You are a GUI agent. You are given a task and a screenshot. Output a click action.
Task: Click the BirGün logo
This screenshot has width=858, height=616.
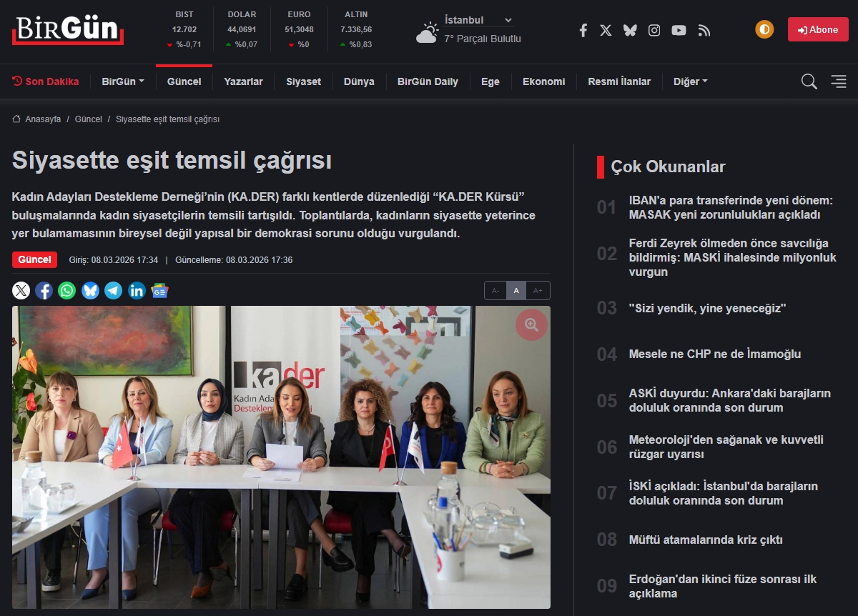tap(68, 30)
